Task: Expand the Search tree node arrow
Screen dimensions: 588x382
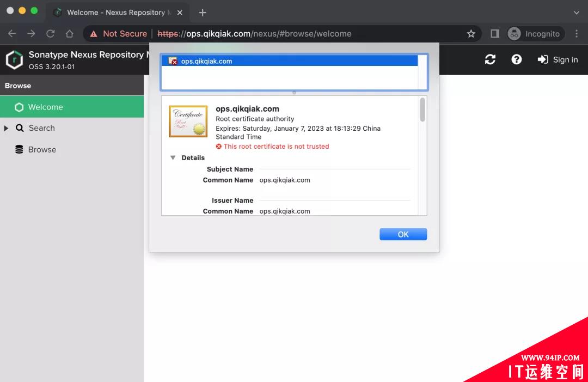Action: [6, 129]
